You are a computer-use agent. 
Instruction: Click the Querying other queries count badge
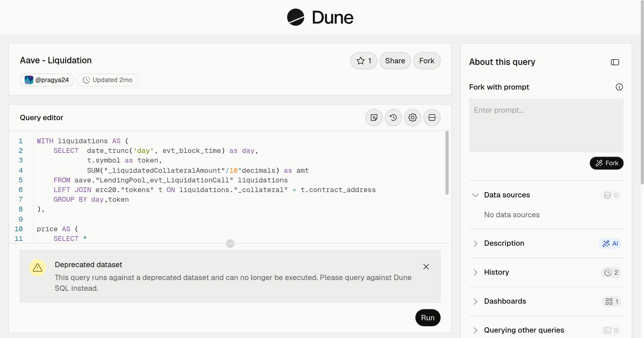click(x=611, y=330)
